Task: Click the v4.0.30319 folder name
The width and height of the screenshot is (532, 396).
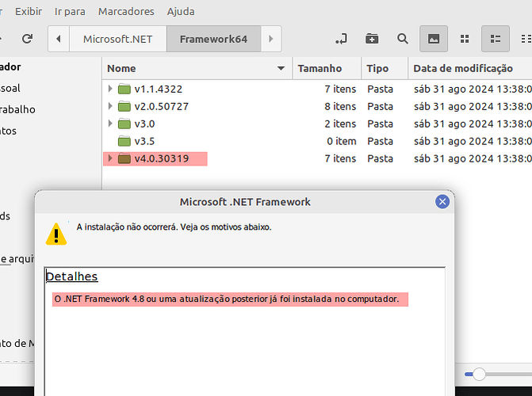Action: [162, 158]
